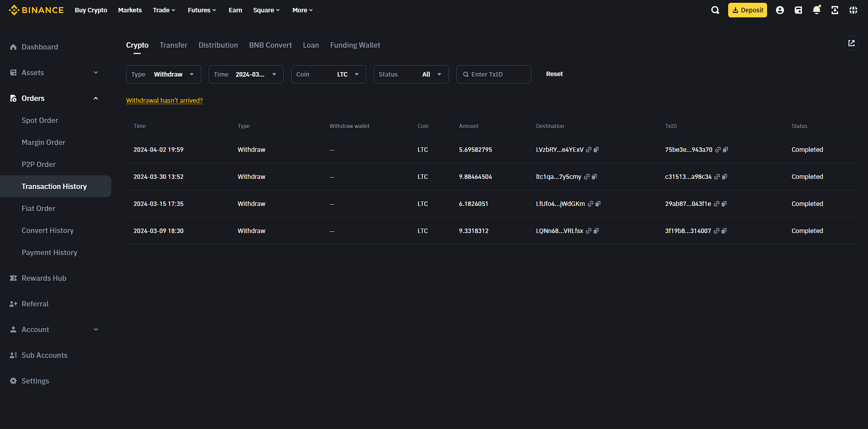
Task: Open the wallet icon in header
Action: coord(798,10)
